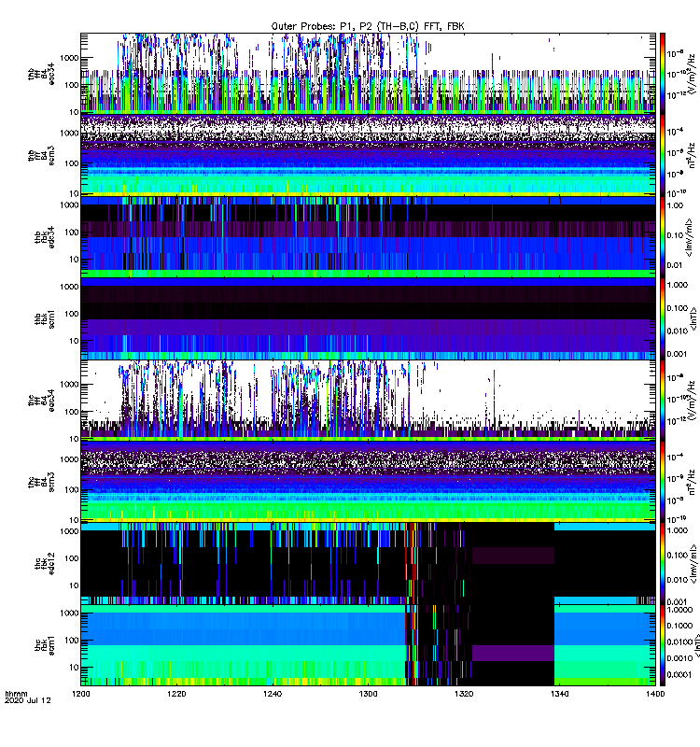Image resolution: width=700 pixels, height=747 pixels.
Task: Click the thb fff scm3 panel axis label
Action: click(41, 156)
